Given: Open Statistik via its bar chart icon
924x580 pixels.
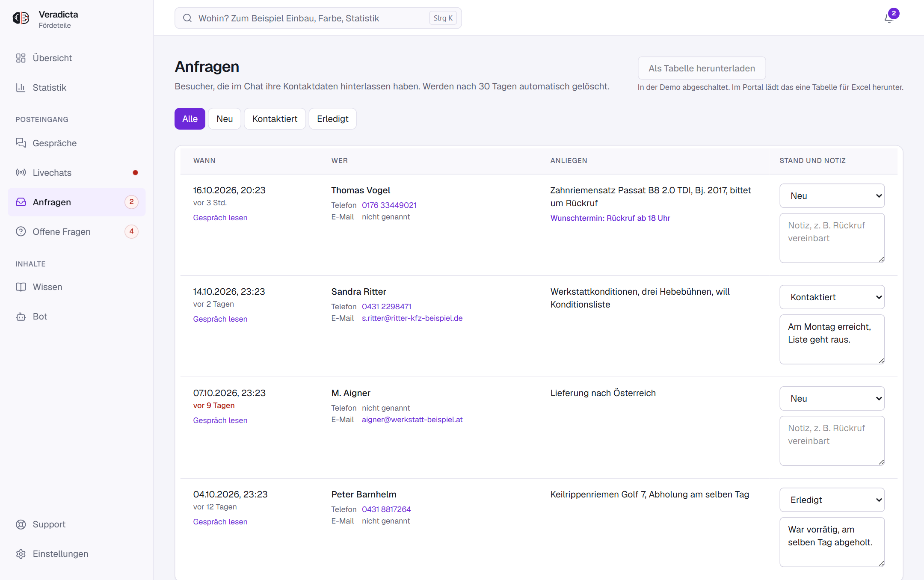Looking at the screenshot, I should click(21, 88).
